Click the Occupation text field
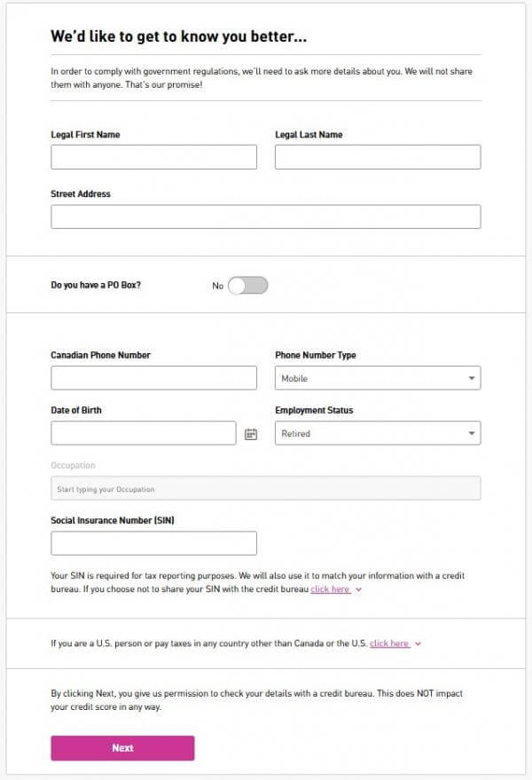Screen dimensions: 532x780 [x=265, y=489]
